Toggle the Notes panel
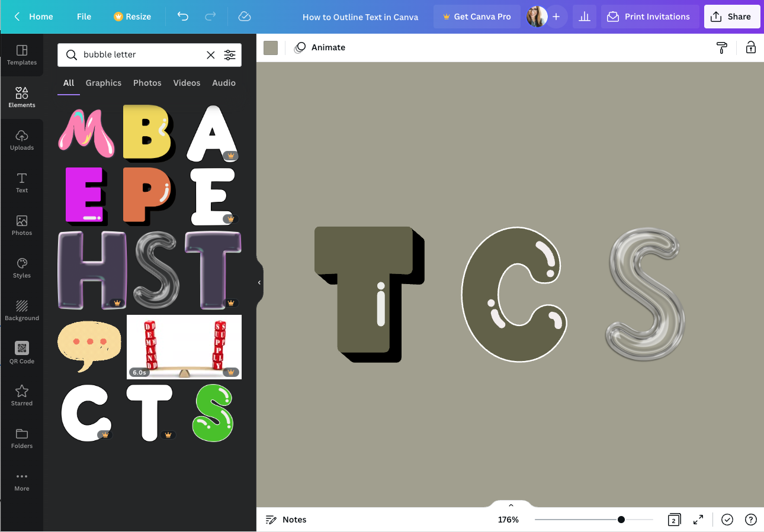Image resolution: width=764 pixels, height=532 pixels. coord(285,520)
